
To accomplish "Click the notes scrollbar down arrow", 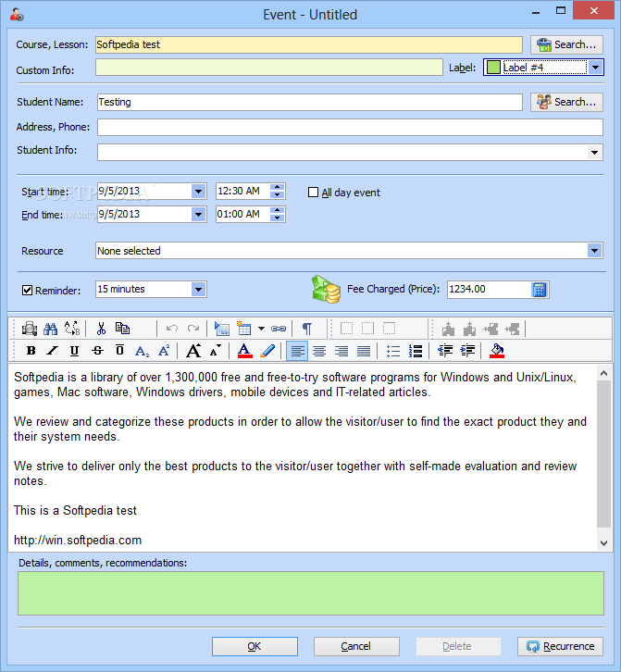I will click(603, 543).
